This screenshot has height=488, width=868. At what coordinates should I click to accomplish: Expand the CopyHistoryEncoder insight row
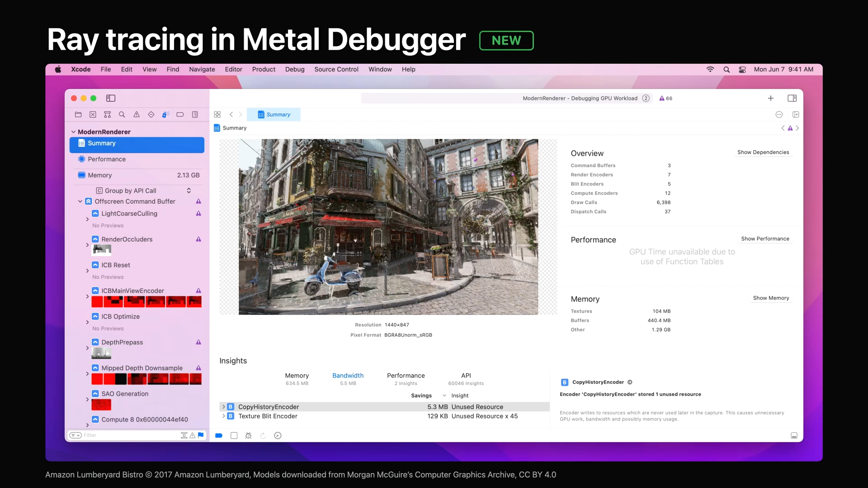tap(223, 407)
